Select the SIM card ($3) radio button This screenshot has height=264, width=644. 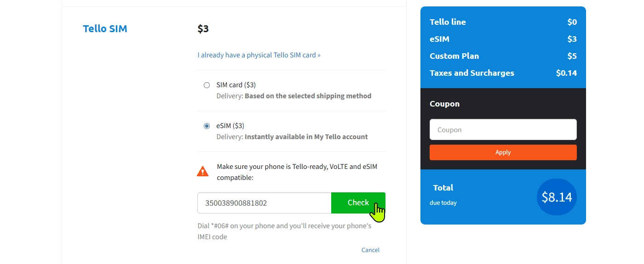207,85
